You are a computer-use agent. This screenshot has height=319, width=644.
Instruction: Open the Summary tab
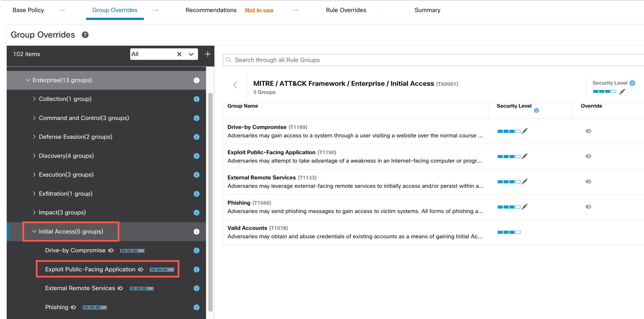click(427, 10)
